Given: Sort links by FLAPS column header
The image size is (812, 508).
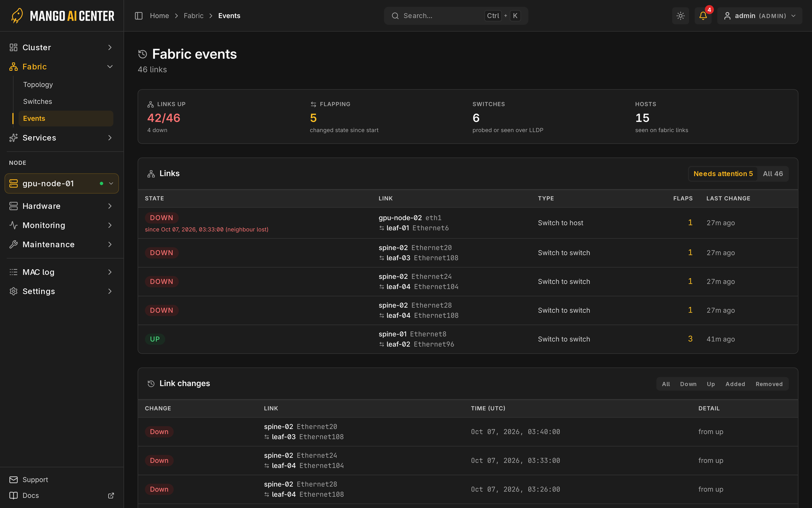Looking at the screenshot, I should (683, 198).
